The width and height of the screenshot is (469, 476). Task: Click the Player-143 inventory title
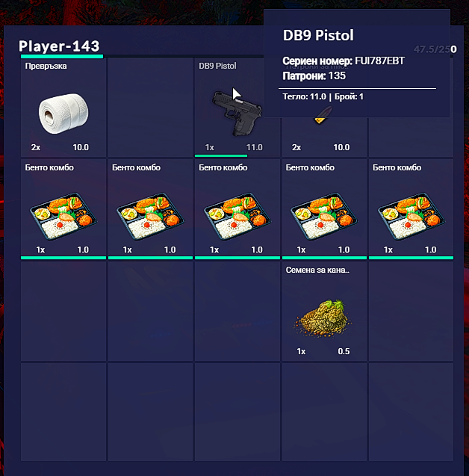(x=59, y=46)
